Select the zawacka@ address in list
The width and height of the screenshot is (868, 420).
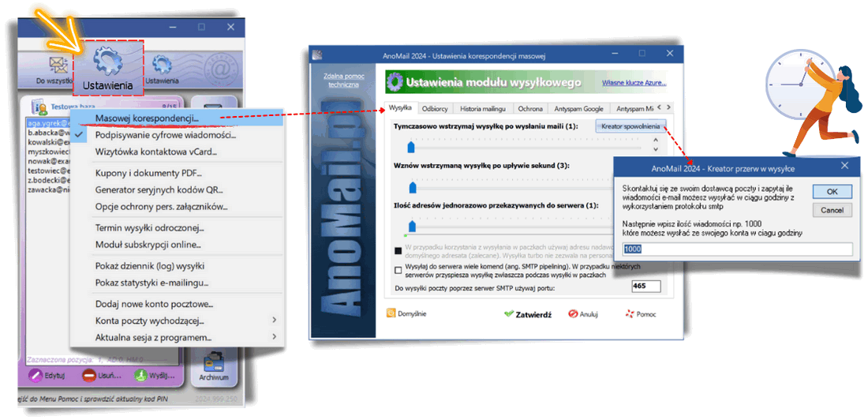tap(50, 189)
